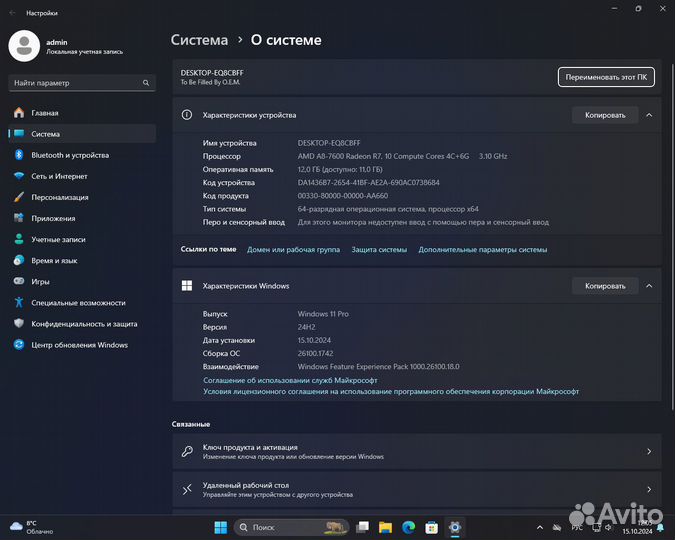Copy device specs with Копировать button

(605, 115)
